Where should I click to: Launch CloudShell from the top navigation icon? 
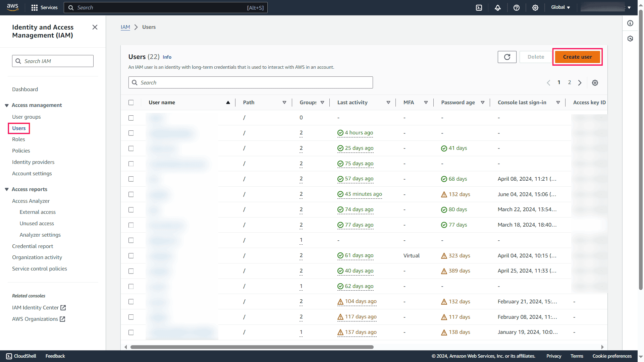coord(479,7)
